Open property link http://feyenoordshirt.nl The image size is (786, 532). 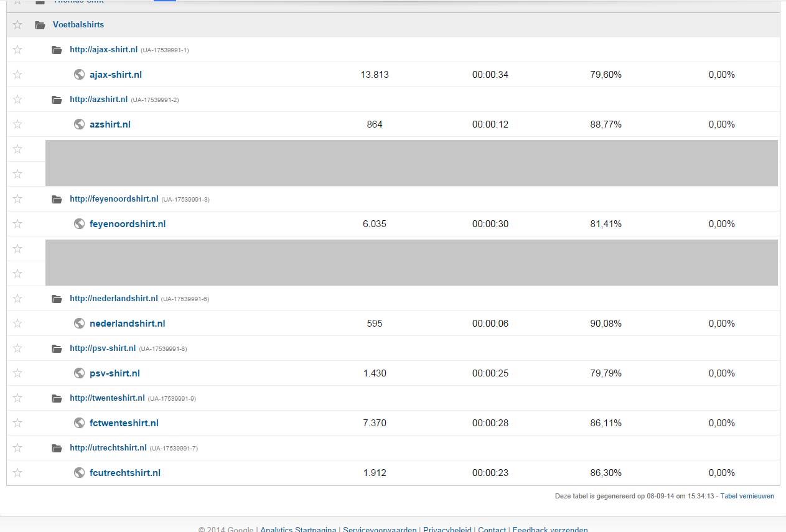pos(114,199)
